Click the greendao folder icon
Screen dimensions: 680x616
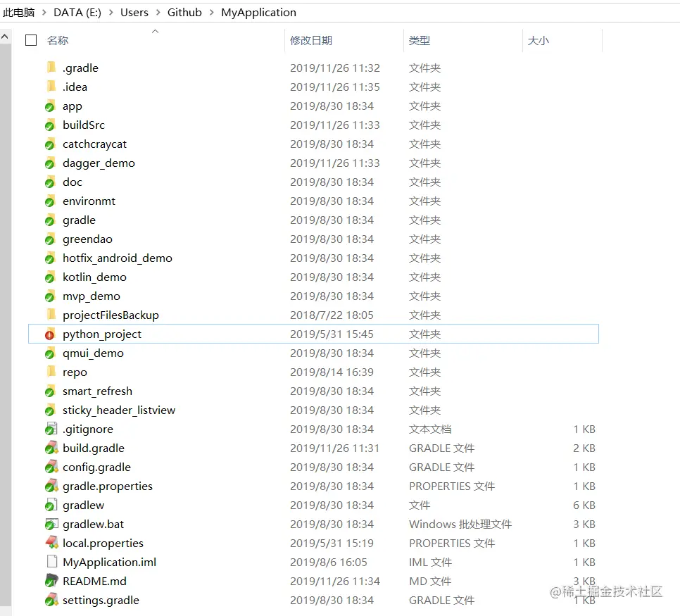[x=51, y=239]
